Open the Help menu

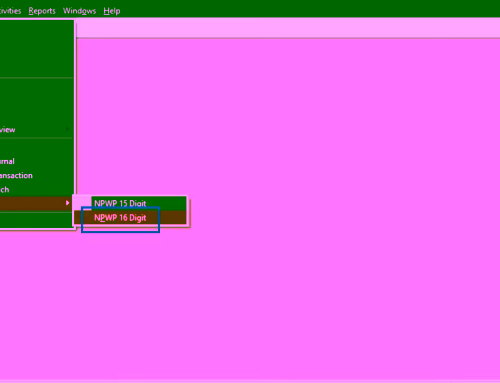point(112,11)
